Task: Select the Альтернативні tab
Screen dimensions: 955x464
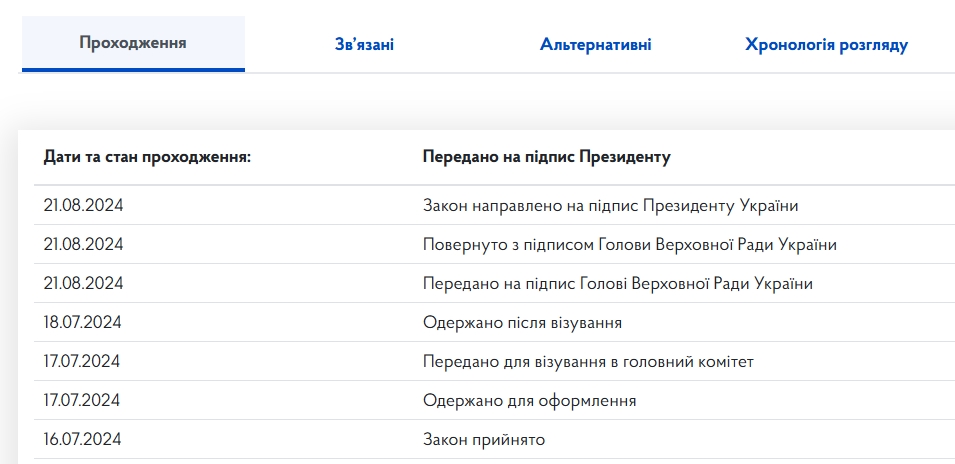Action: (596, 44)
